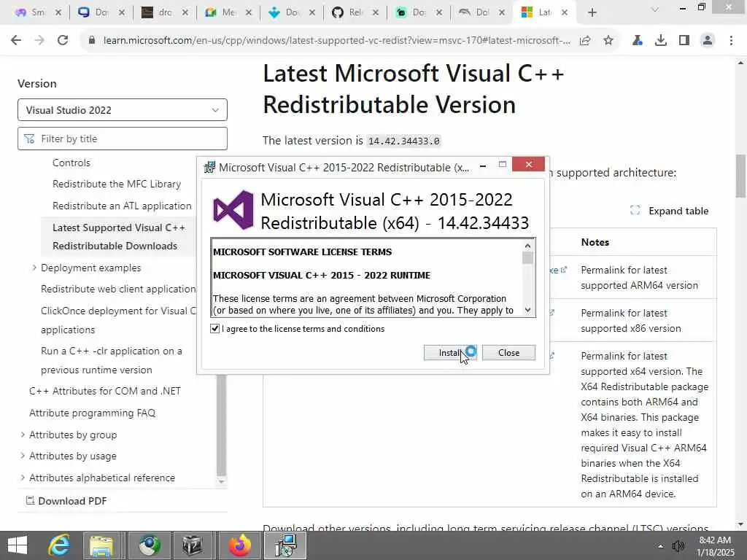
Task: Uncheck I agree to license terms checkbox
Action: 215,329
